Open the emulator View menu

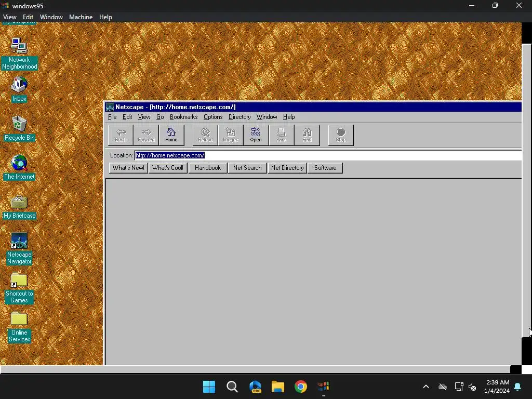click(9, 17)
